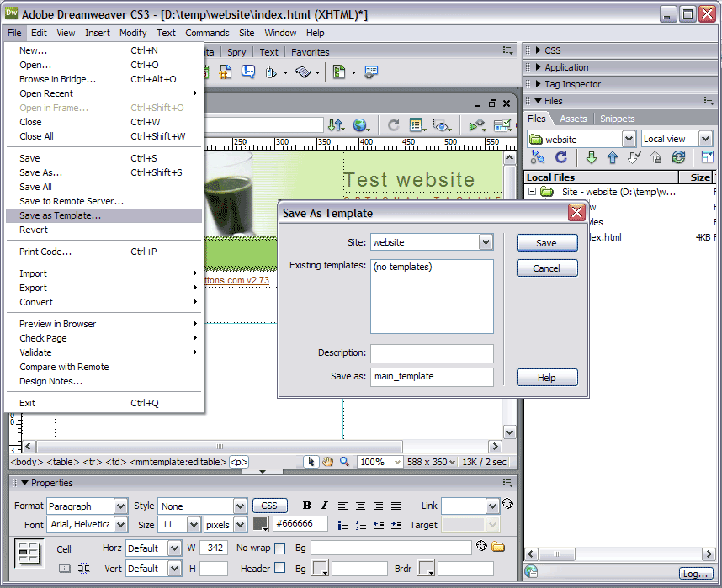
Task: Insert an unordered list
Action: pyautogui.click(x=343, y=525)
